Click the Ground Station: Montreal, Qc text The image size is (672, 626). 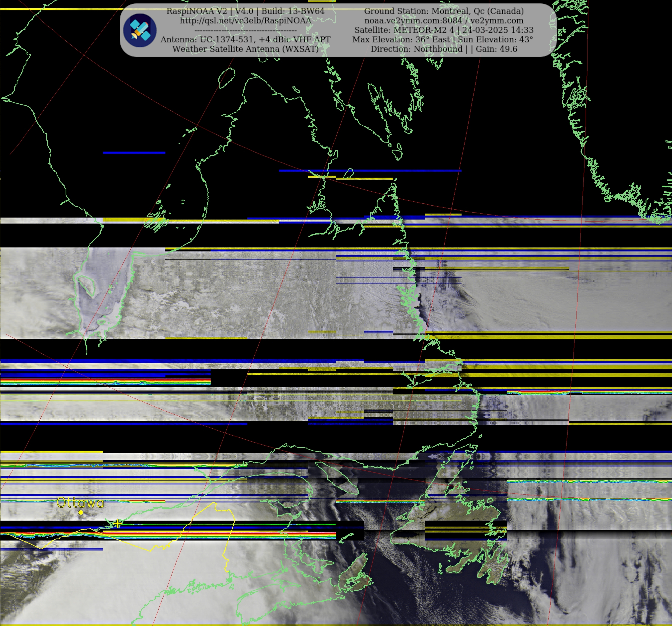444,11
